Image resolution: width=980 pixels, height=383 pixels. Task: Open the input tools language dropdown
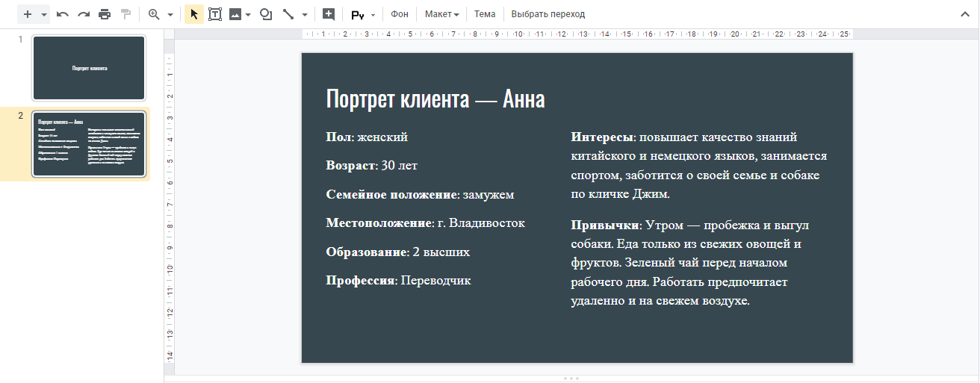(x=373, y=14)
